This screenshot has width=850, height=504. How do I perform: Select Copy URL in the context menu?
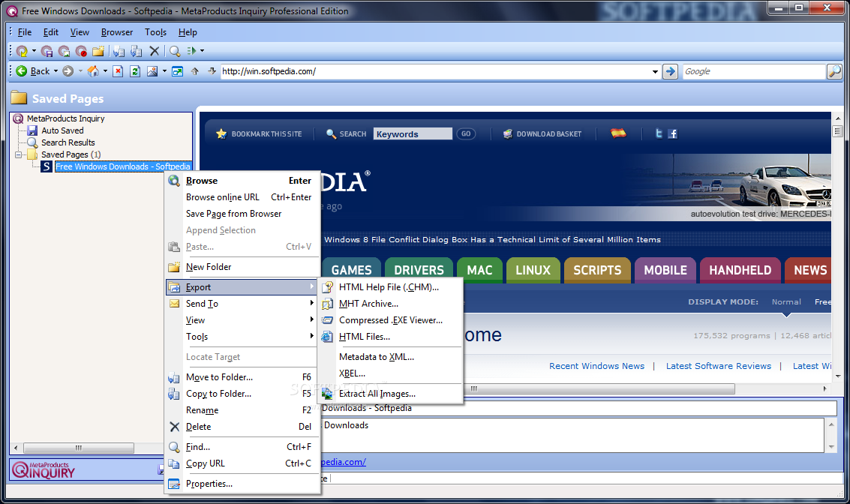coord(242,463)
